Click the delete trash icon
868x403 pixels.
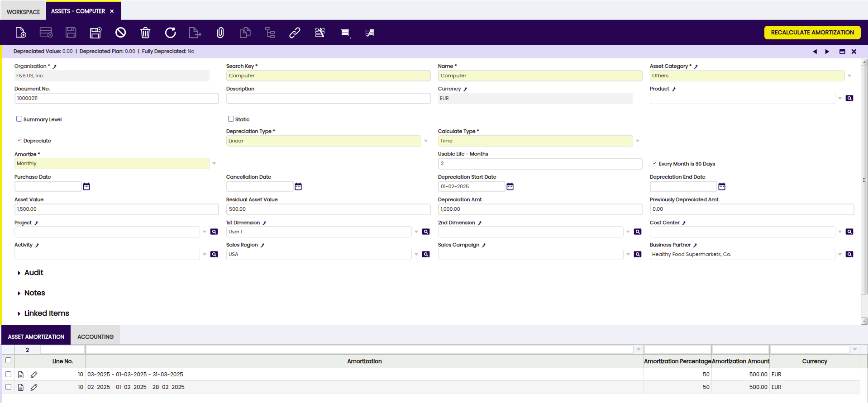(x=145, y=33)
